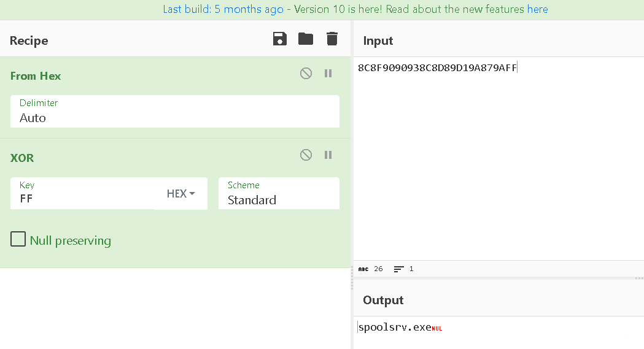Disable the From Hex operation
The height and width of the screenshot is (349, 644).
click(x=306, y=74)
